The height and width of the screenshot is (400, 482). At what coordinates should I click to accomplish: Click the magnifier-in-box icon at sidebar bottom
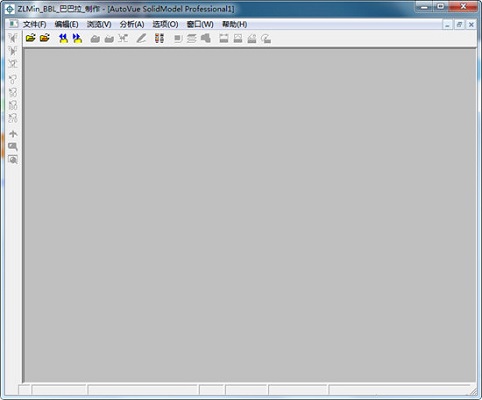tap(13, 159)
